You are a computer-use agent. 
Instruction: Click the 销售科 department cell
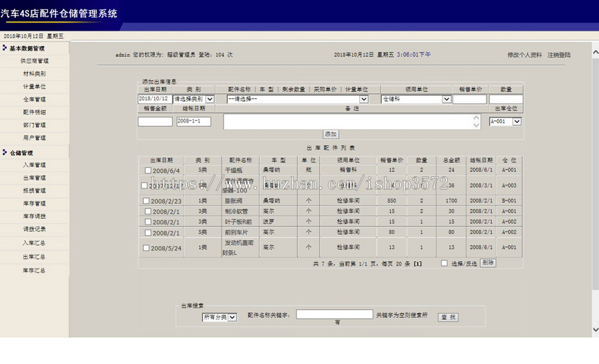[348, 170]
